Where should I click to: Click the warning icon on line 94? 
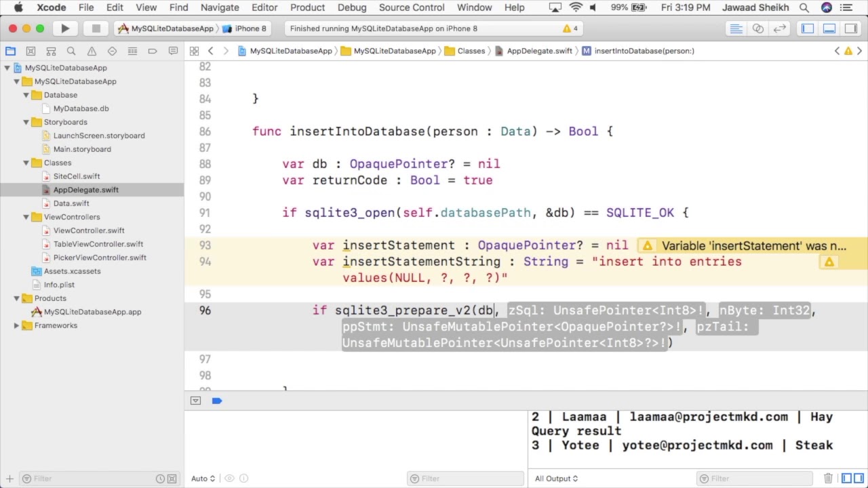click(x=829, y=262)
